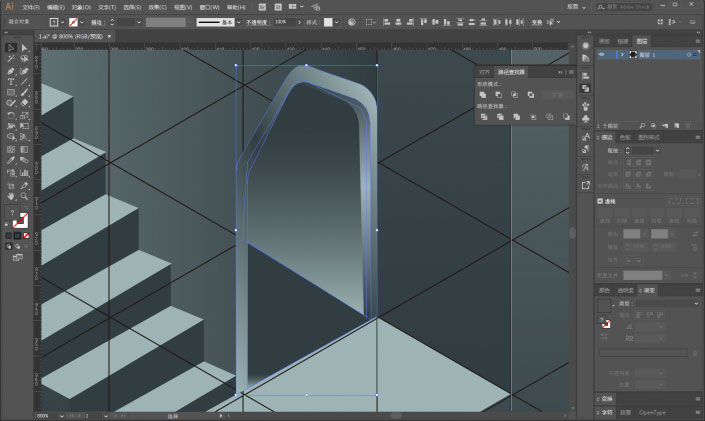Click Crop in Pathfinder panel
Viewport: 705px width, 421px height.
pyautogui.click(x=533, y=117)
